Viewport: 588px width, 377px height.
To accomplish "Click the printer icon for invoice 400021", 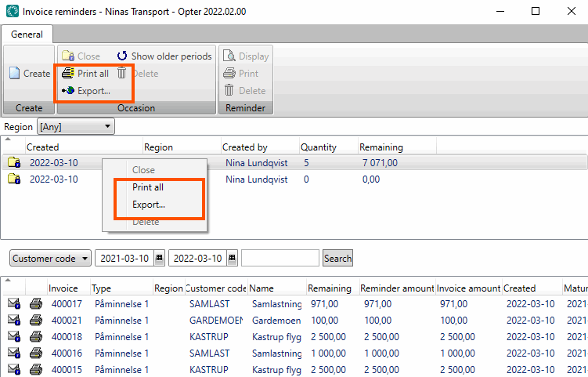I will point(36,320).
